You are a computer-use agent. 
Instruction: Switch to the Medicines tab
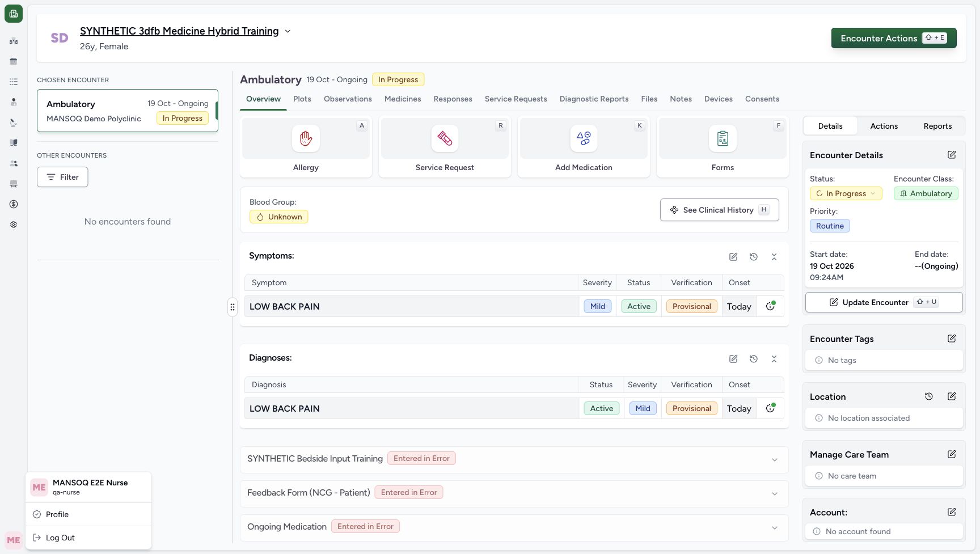[403, 99]
